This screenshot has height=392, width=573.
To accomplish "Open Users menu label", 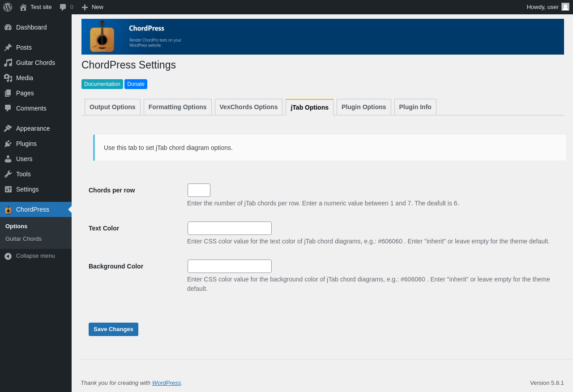I will 24,159.
